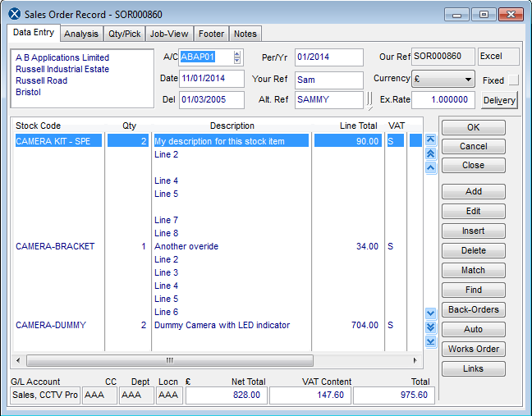Click 'Dummy Camera with LED indicator' description

click(222, 325)
